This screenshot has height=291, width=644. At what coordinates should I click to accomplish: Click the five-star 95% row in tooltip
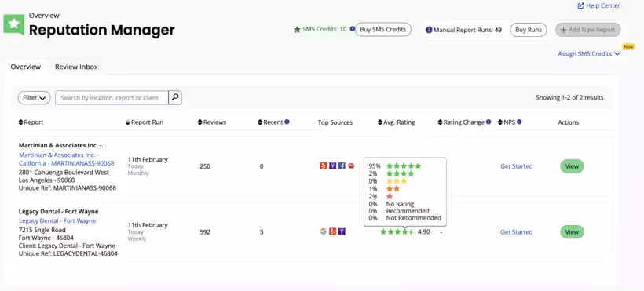(x=395, y=166)
